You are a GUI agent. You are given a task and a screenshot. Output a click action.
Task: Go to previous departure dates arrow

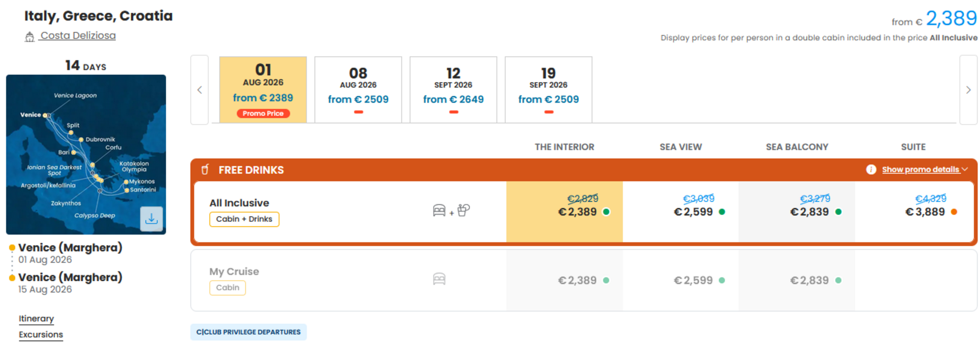click(x=200, y=90)
